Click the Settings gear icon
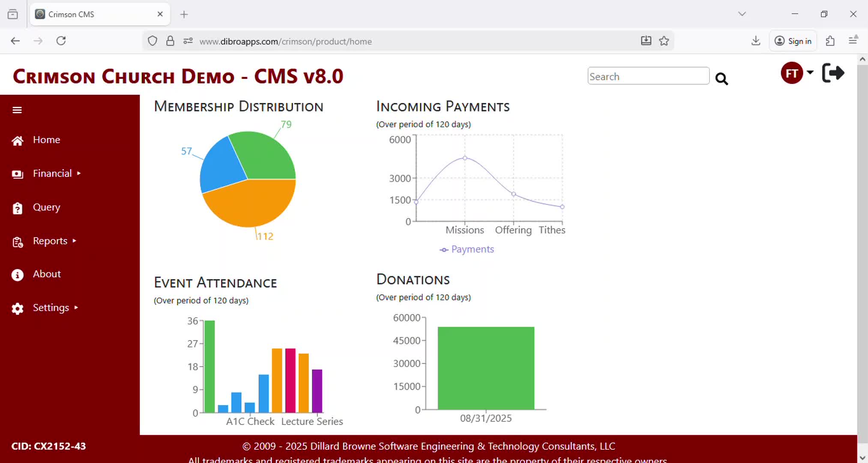 pos(18,309)
